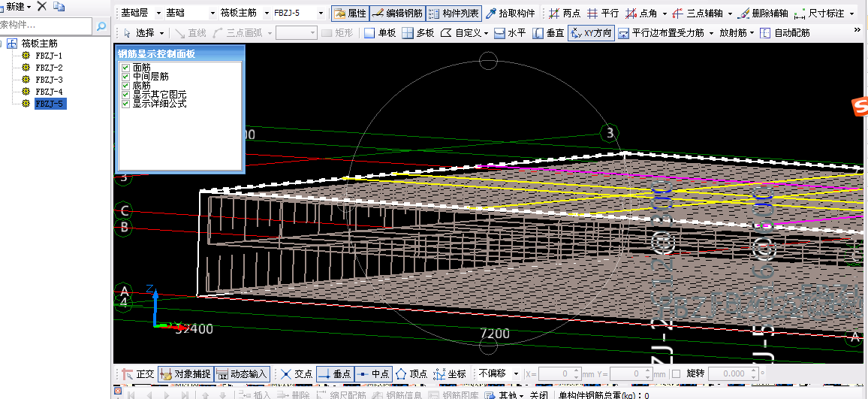
Task: Select FBZJ-5 in the component tree
Action: 50,104
